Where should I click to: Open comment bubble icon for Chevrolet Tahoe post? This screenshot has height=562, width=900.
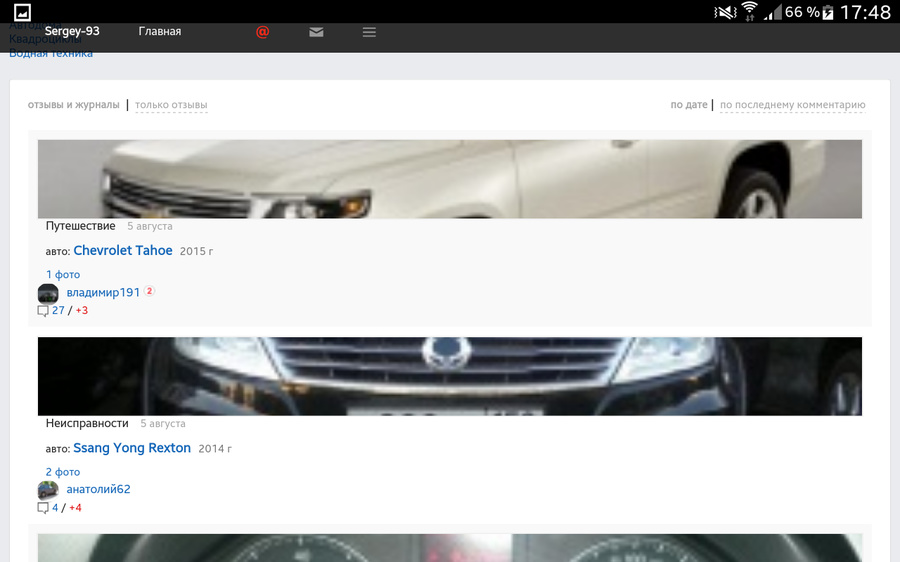pos(43,311)
